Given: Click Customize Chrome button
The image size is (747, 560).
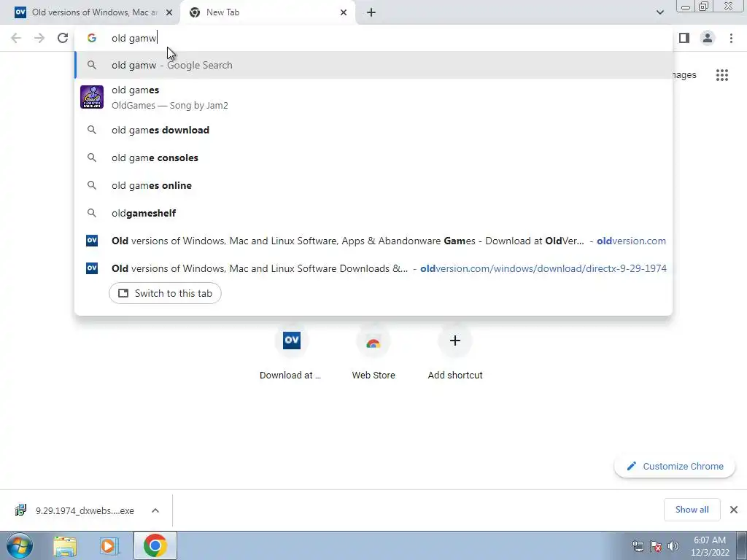Looking at the screenshot, I should 675,466.
